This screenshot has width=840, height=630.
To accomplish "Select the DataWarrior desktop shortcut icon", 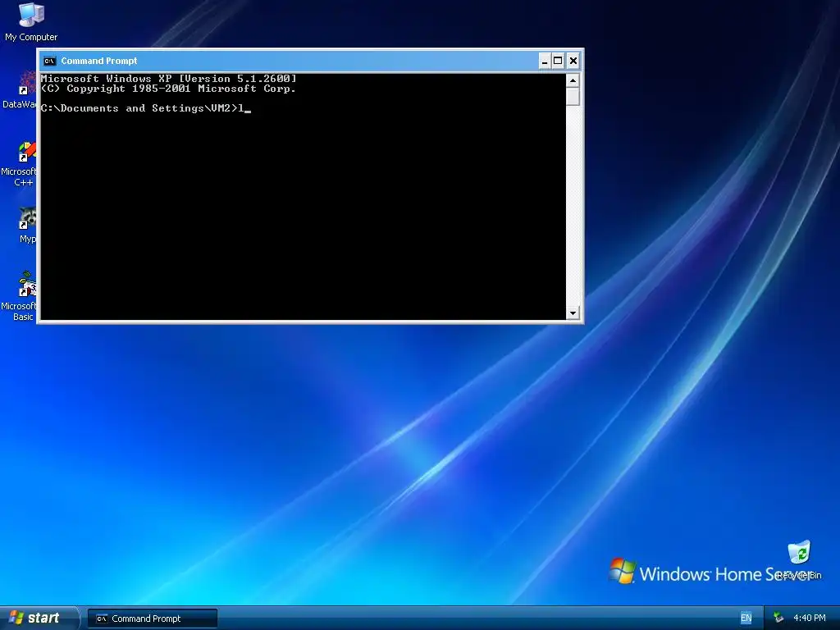I will [20, 90].
